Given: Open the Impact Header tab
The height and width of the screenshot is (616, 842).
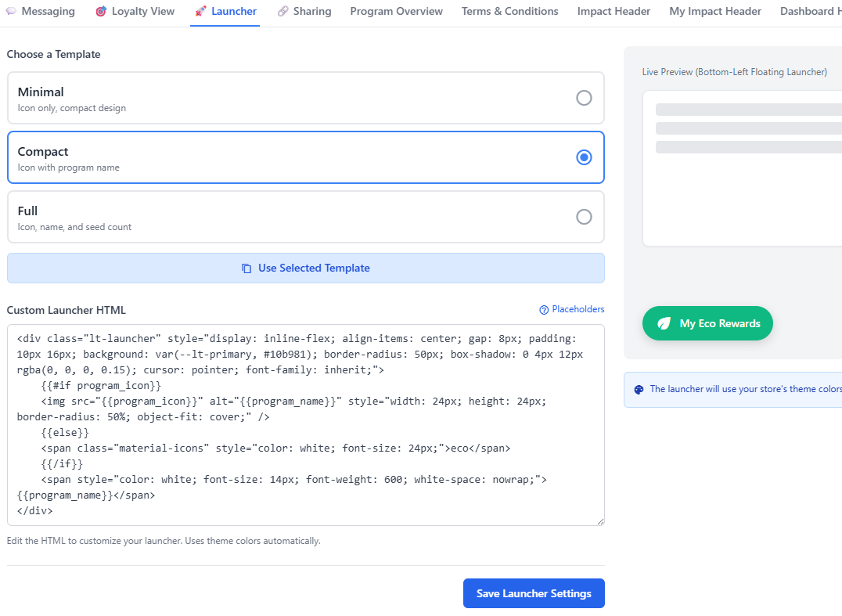Looking at the screenshot, I should 614,12.
